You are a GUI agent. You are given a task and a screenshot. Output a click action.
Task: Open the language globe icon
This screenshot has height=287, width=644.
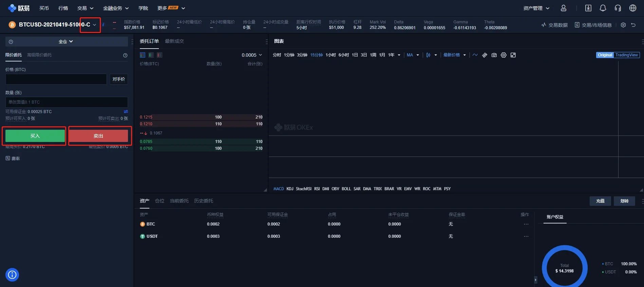(632, 8)
